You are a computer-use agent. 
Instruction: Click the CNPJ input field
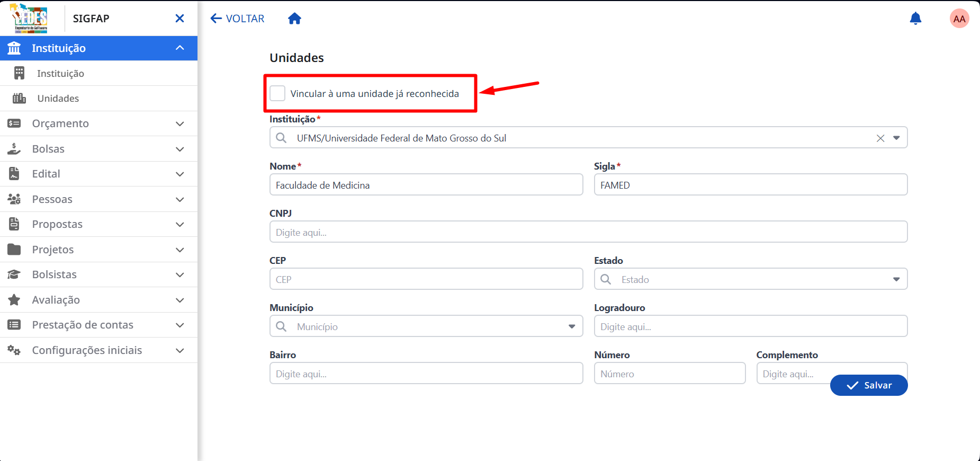(588, 232)
